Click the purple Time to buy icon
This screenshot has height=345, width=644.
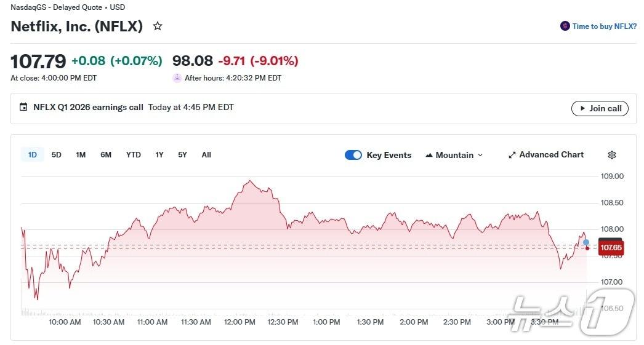click(565, 26)
